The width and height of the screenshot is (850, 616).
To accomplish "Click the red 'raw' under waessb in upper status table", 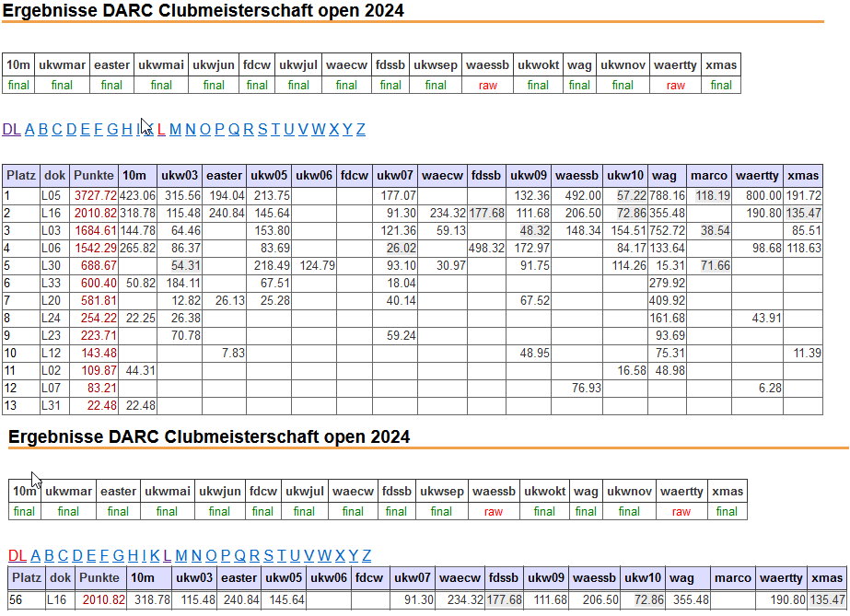I will (488, 86).
